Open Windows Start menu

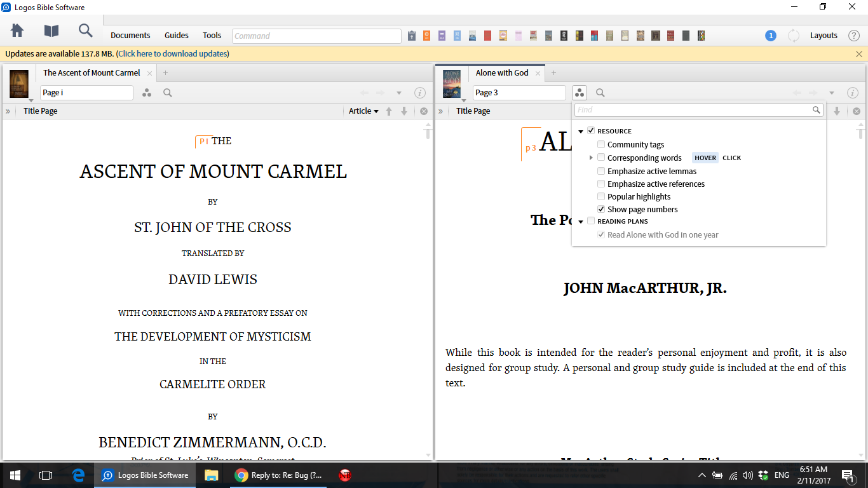click(15, 475)
